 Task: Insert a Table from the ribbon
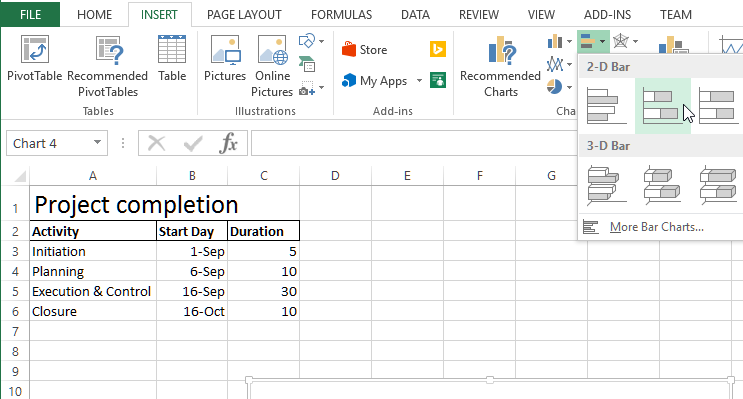coord(172,59)
